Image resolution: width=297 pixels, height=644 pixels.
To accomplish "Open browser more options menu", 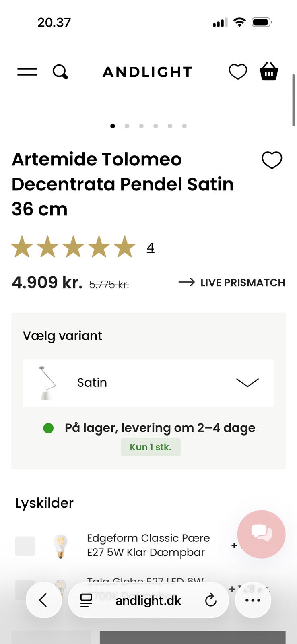I will [x=253, y=600].
